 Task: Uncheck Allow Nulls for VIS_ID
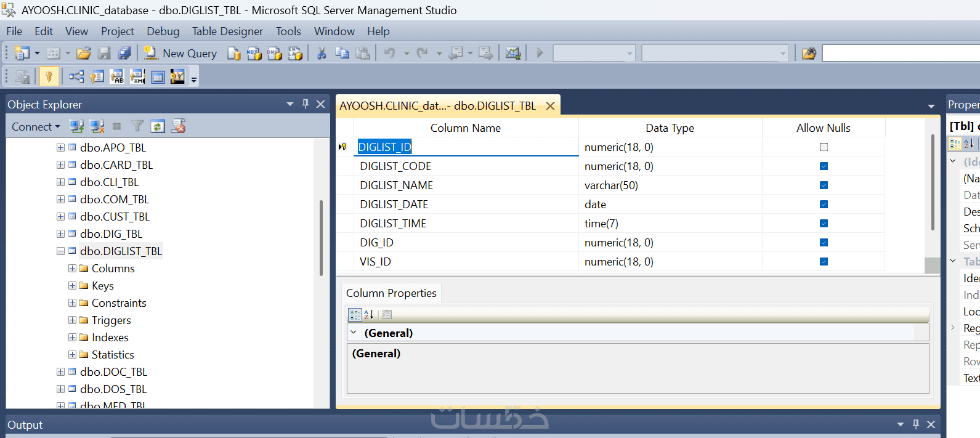tap(824, 262)
